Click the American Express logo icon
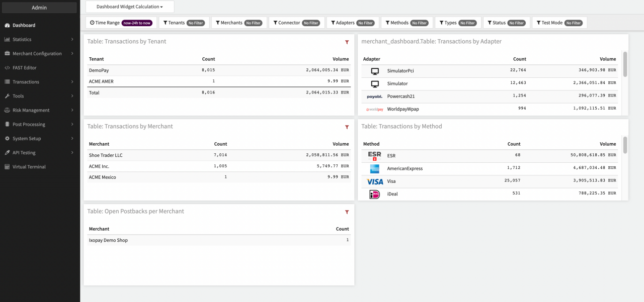Image resolution: width=644 pixels, height=302 pixels. point(375,169)
